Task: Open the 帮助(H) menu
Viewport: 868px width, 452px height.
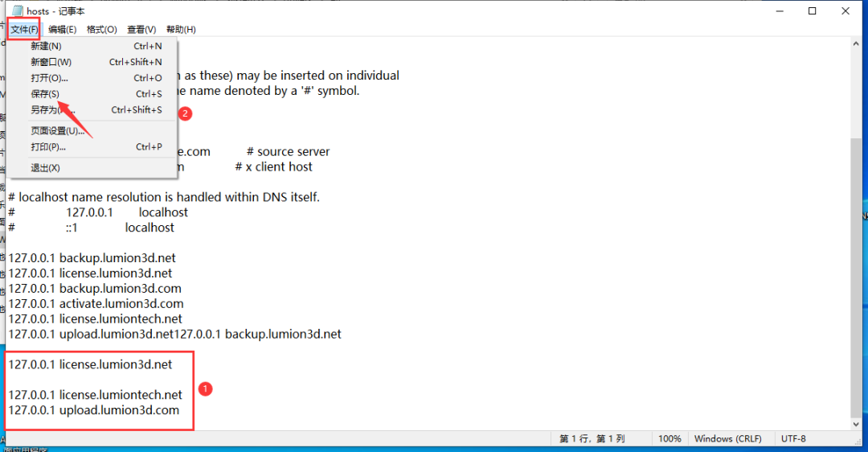Action: [x=181, y=30]
